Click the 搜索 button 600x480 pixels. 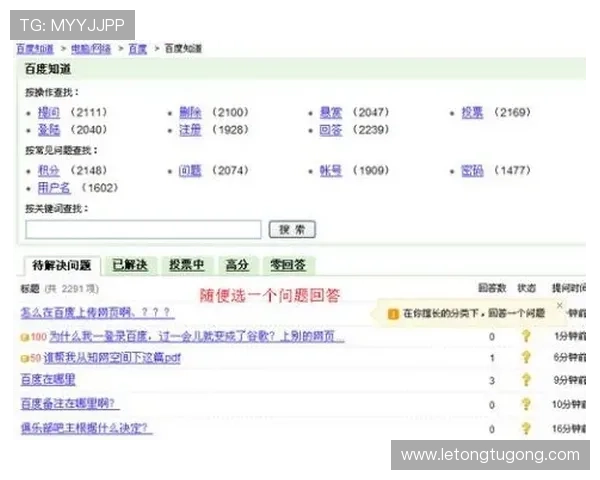coord(292,229)
